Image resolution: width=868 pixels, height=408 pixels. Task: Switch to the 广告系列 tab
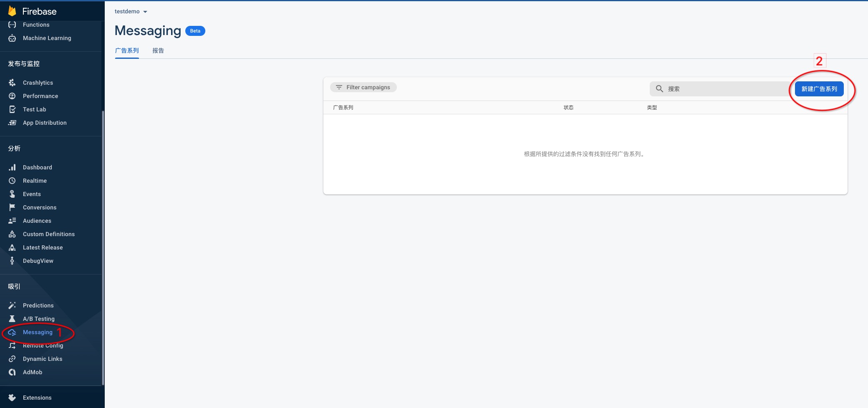[127, 50]
